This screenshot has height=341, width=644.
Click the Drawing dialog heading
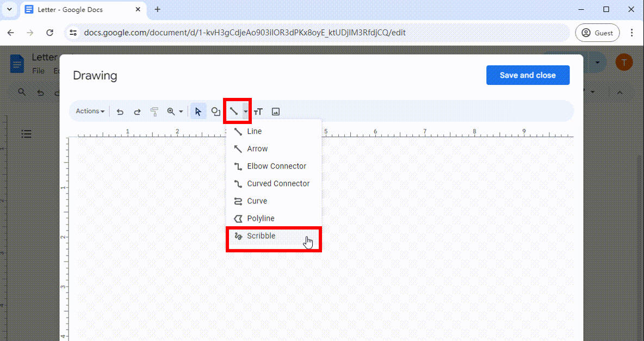[95, 76]
